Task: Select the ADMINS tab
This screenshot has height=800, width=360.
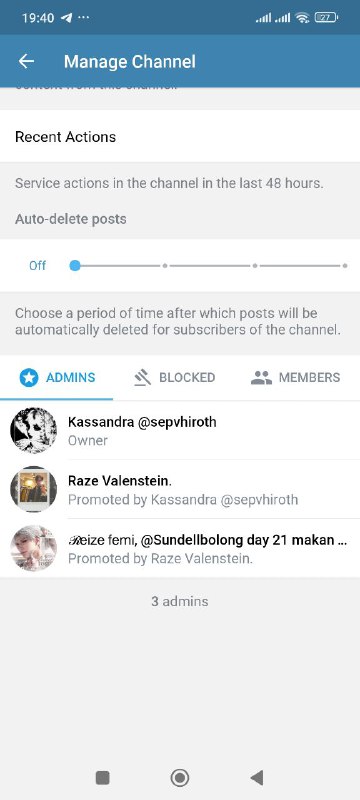Action: pos(57,378)
